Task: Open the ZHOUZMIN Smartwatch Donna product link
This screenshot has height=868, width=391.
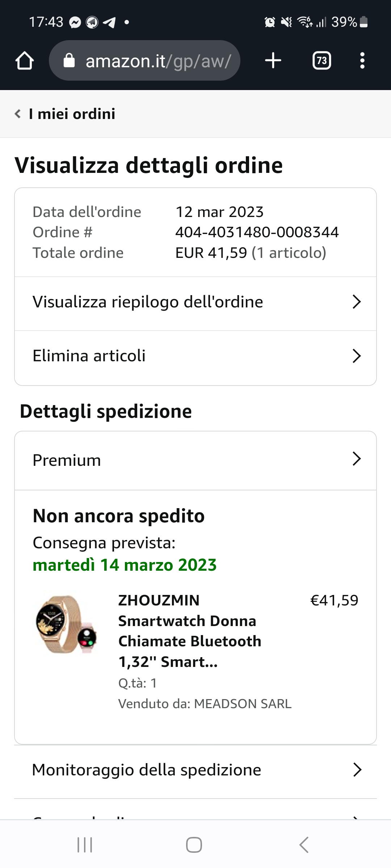Action: (189, 631)
